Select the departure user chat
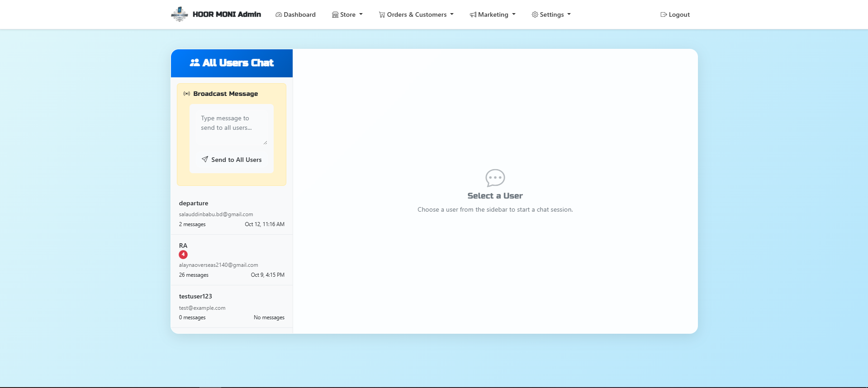The image size is (868, 388). (232, 213)
